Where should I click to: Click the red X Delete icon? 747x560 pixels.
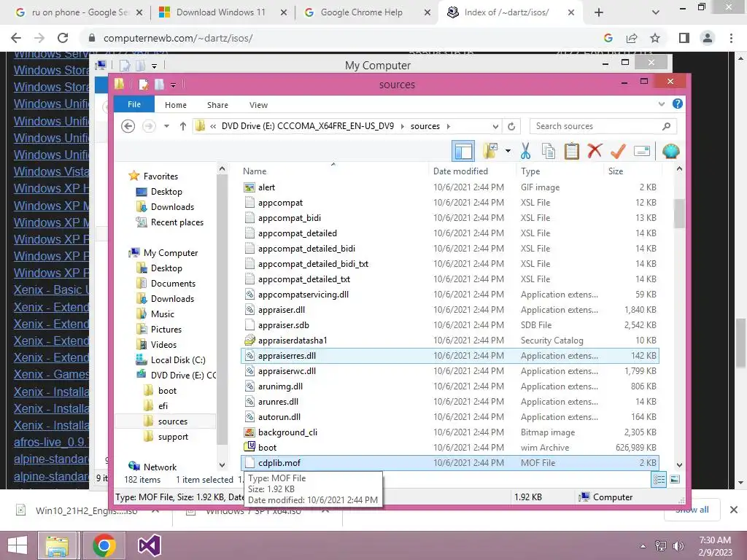coord(595,152)
